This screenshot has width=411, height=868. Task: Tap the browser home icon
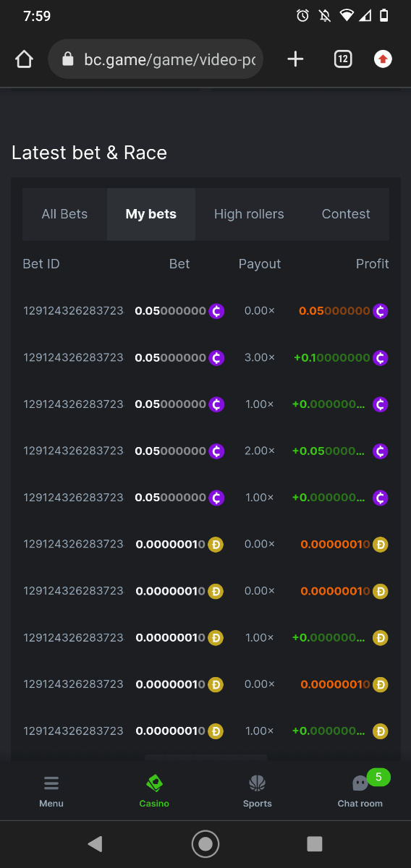pos(24,59)
